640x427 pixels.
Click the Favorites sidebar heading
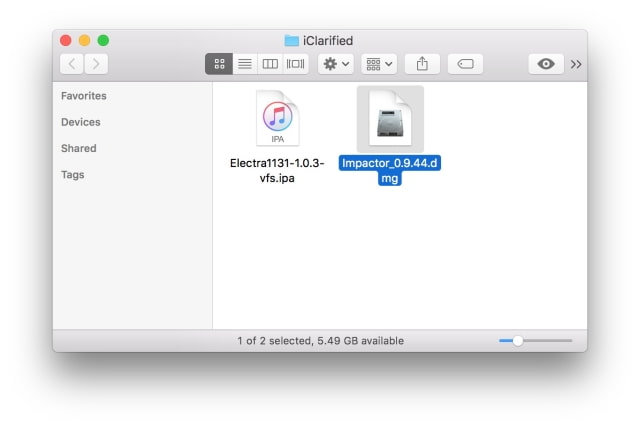coord(84,96)
